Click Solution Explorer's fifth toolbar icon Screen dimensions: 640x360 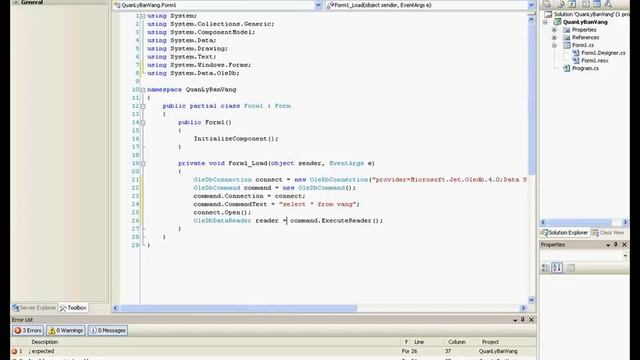pyautogui.click(x=597, y=4)
